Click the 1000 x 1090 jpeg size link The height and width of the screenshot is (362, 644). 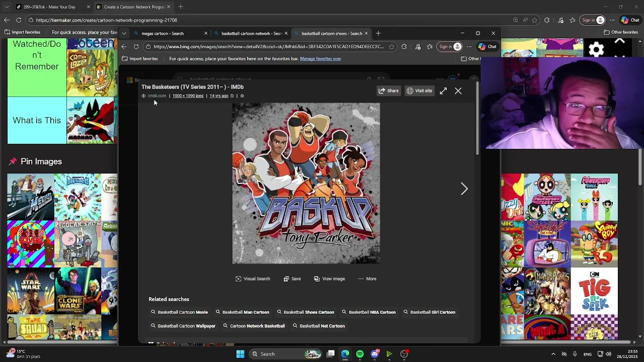188,96
